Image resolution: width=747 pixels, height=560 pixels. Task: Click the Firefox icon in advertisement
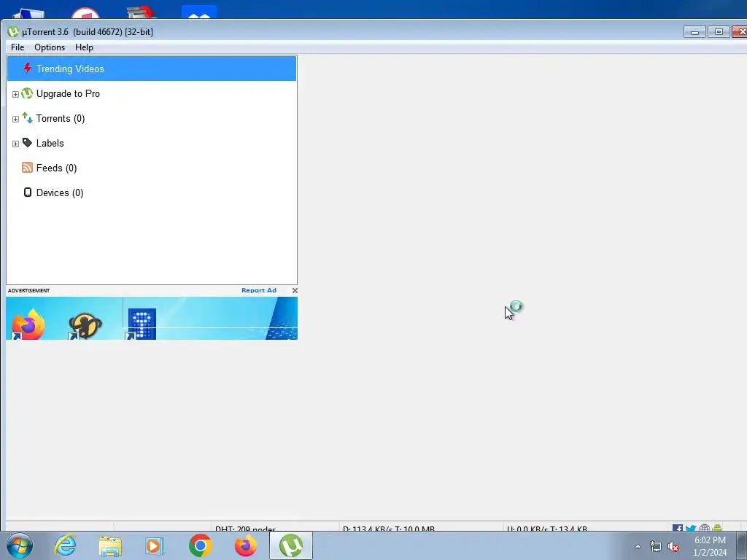click(x=28, y=324)
